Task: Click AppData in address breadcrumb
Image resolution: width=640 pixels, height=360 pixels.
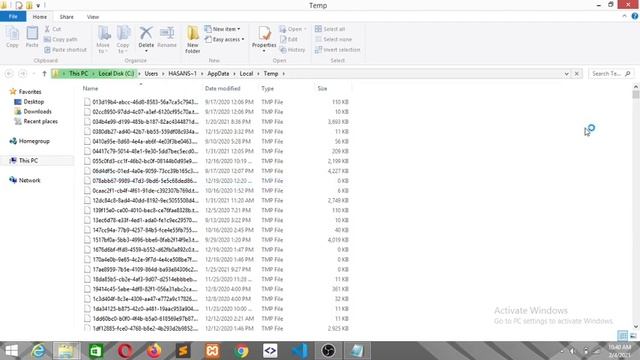Action: click(218, 74)
